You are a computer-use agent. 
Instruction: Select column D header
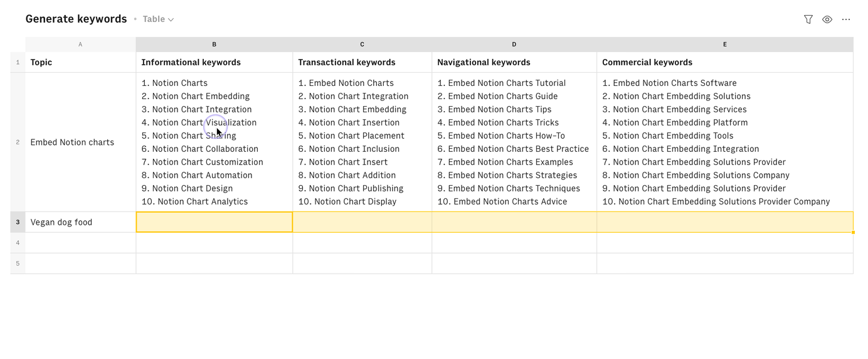[514, 45]
